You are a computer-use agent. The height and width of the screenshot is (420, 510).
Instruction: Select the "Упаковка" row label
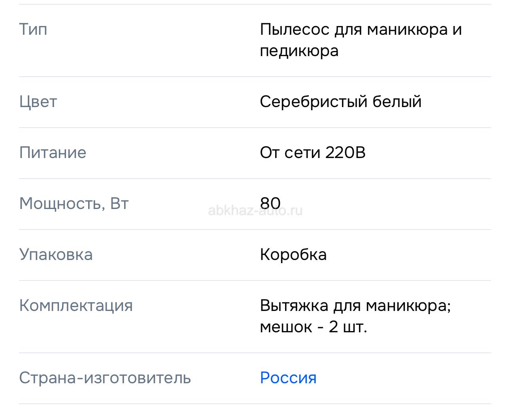[56, 254]
